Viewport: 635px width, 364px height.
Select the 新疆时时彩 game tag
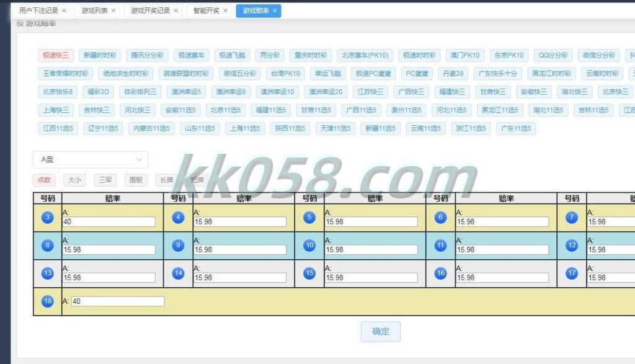(x=100, y=55)
